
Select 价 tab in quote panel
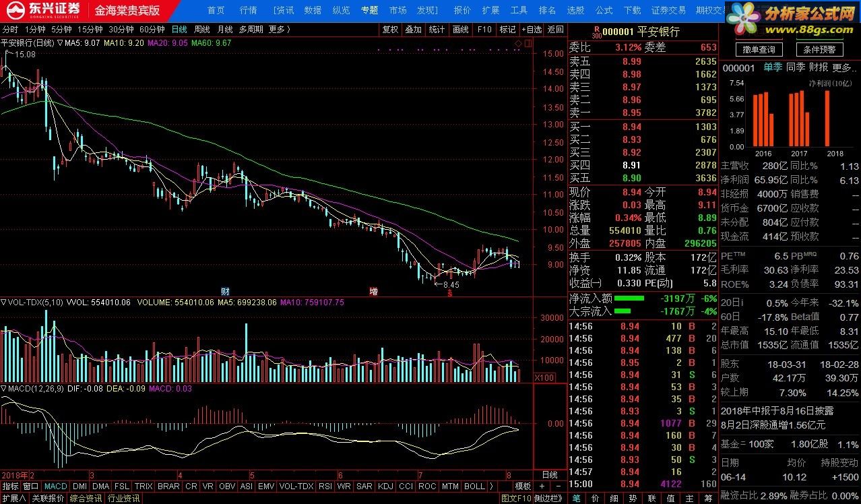(595, 499)
